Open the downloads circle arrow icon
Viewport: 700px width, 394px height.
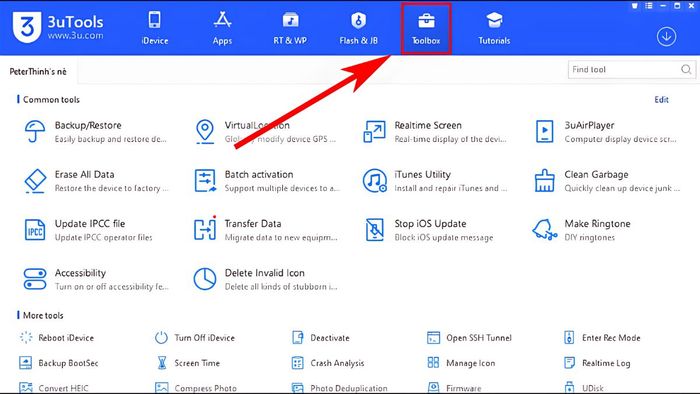point(666,37)
